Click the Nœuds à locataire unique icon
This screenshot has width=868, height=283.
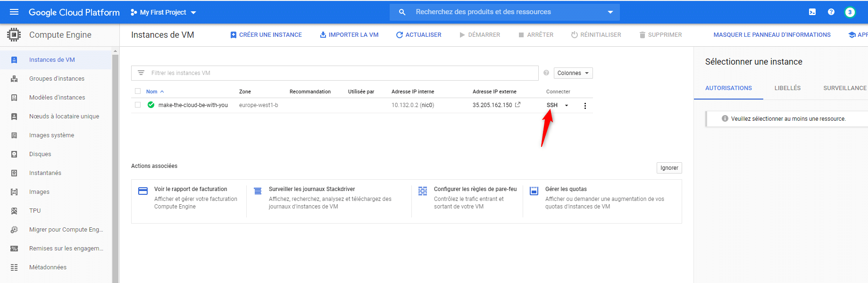coord(14,117)
